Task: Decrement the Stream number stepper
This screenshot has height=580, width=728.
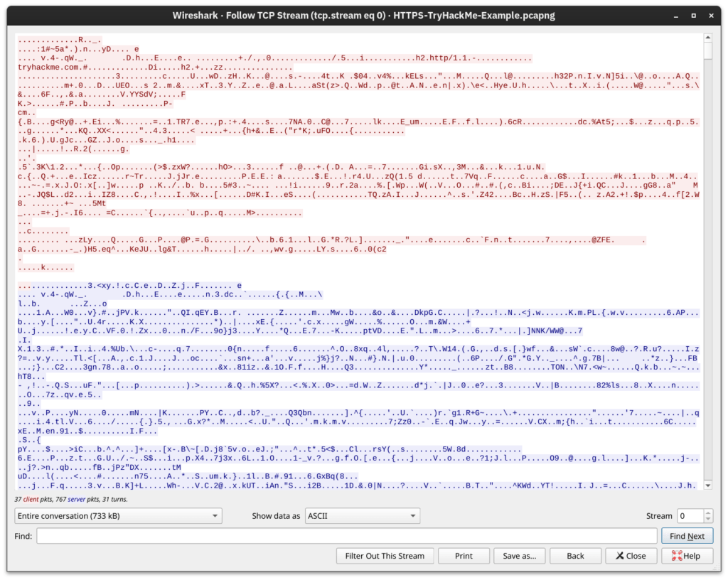Action: [707, 519]
